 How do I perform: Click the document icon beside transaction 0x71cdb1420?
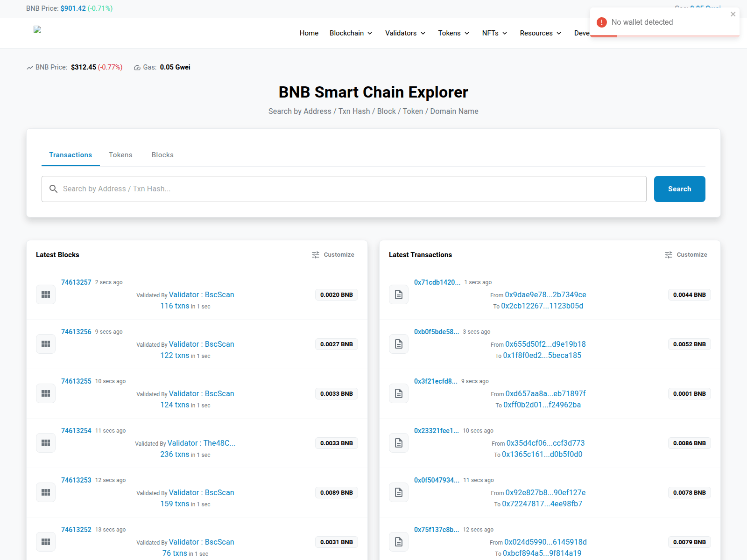[x=399, y=294]
